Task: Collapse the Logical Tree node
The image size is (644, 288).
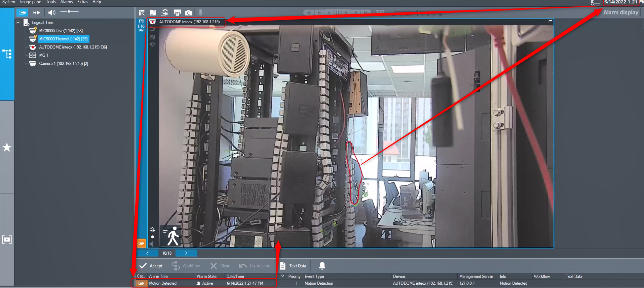Action: (x=18, y=23)
